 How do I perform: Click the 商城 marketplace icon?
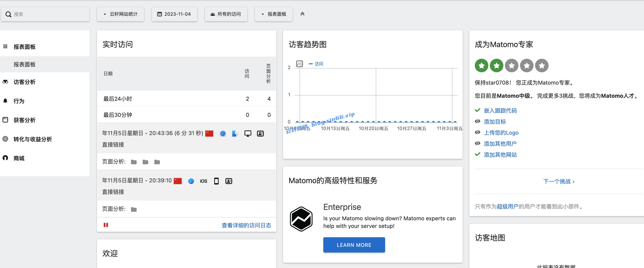[x=5, y=158]
